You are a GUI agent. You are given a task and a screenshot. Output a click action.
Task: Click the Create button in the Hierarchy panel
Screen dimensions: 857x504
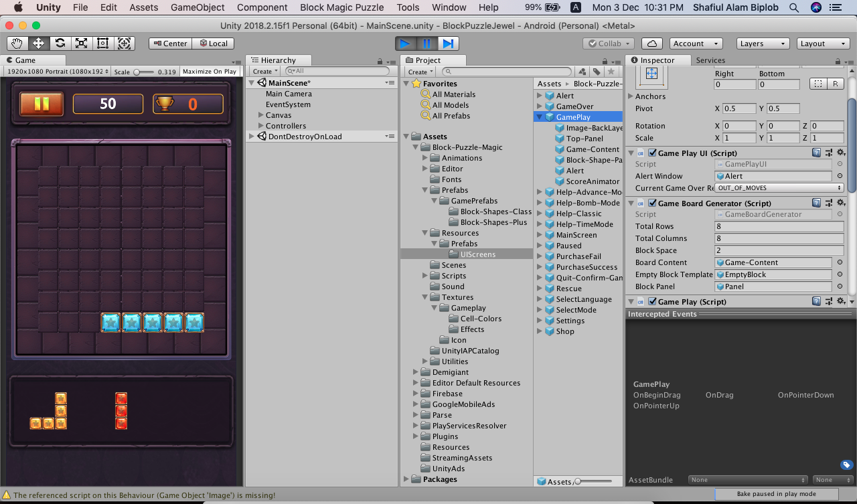[262, 71]
